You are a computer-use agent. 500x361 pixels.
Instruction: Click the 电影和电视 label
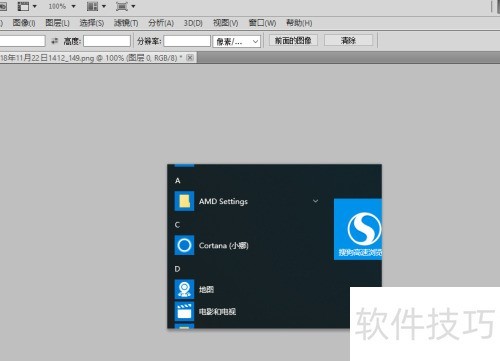pyautogui.click(x=217, y=312)
